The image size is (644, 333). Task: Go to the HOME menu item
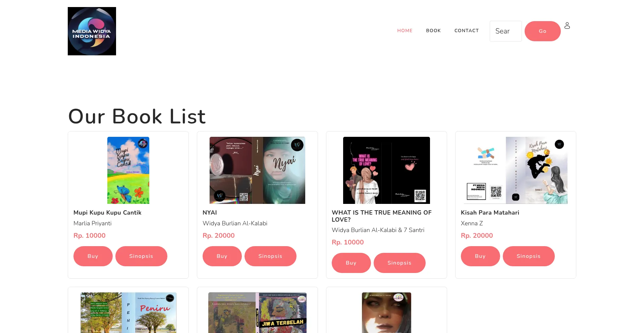pyautogui.click(x=405, y=31)
